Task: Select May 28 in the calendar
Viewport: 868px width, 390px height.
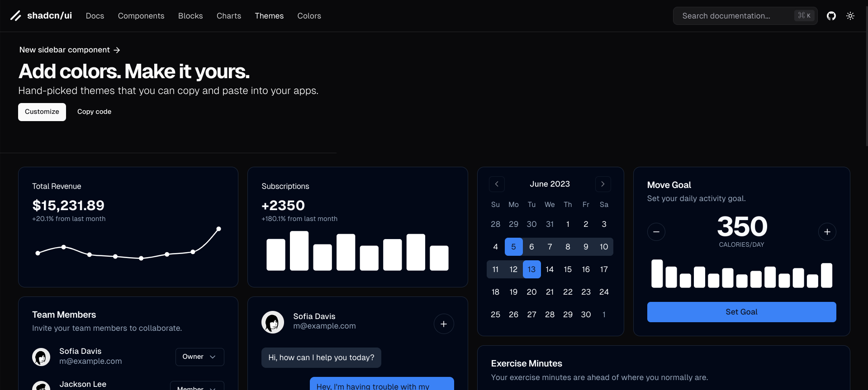Action: point(495,224)
